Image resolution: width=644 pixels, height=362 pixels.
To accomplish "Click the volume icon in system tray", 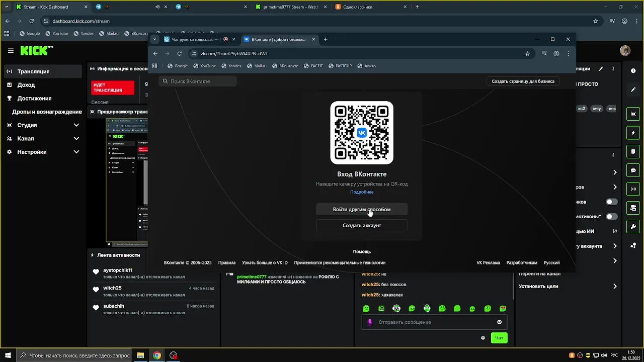I will 605,355.
